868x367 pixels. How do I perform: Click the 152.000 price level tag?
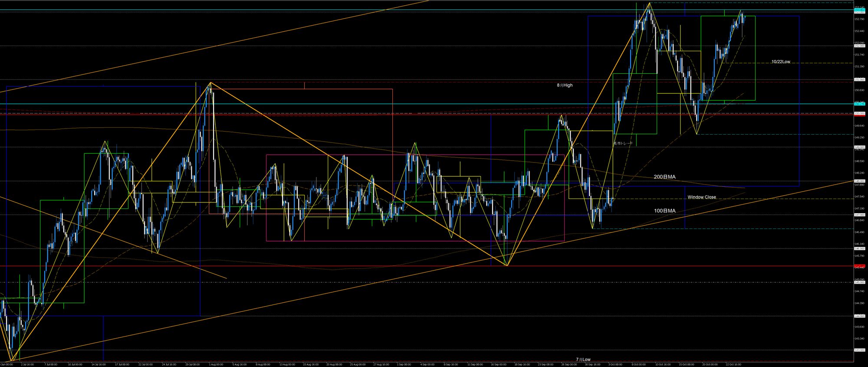(859, 46)
